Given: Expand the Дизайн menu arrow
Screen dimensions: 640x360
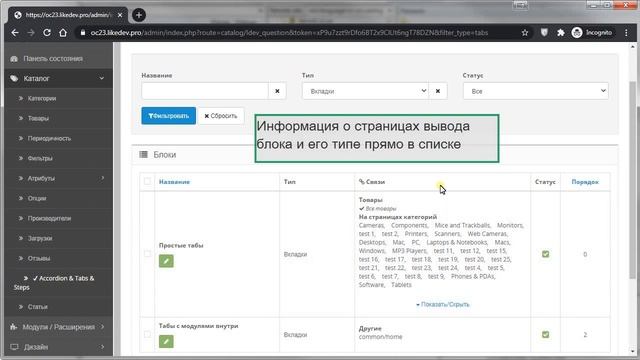Looking at the screenshot, I should (102, 347).
